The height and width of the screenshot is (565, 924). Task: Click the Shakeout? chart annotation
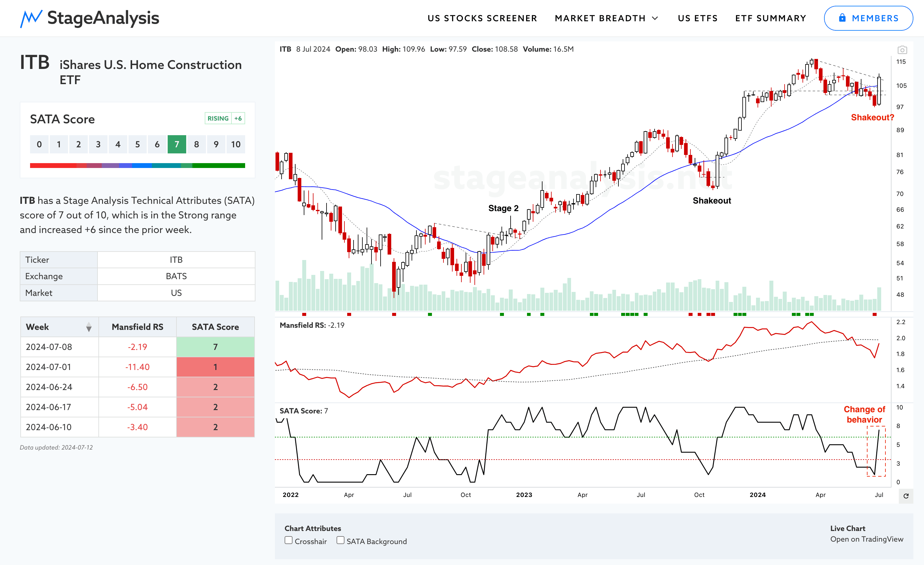pos(872,117)
